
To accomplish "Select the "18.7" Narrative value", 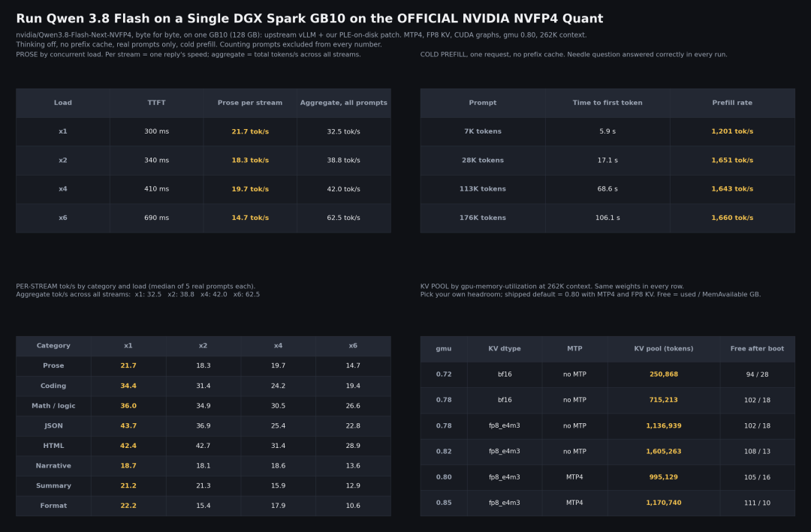I will point(128,466).
